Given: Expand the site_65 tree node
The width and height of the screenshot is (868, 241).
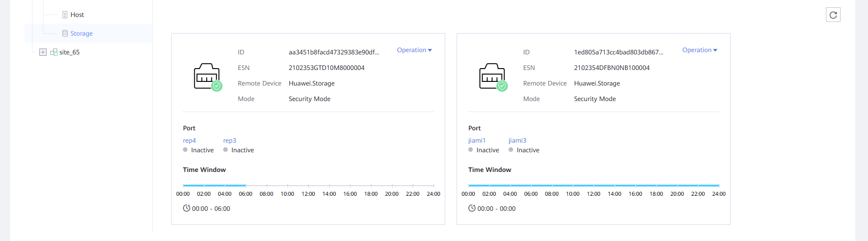Looking at the screenshot, I should pyautogui.click(x=43, y=52).
